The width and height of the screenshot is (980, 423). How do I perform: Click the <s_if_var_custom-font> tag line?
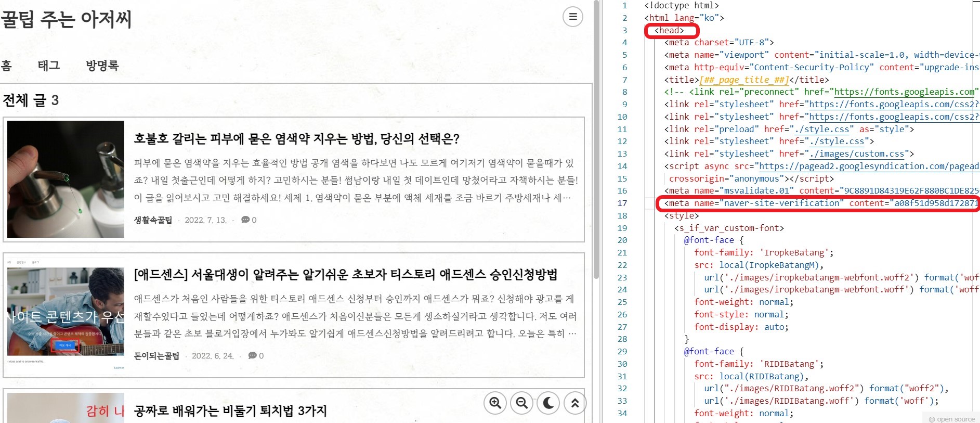[x=729, y=228]
